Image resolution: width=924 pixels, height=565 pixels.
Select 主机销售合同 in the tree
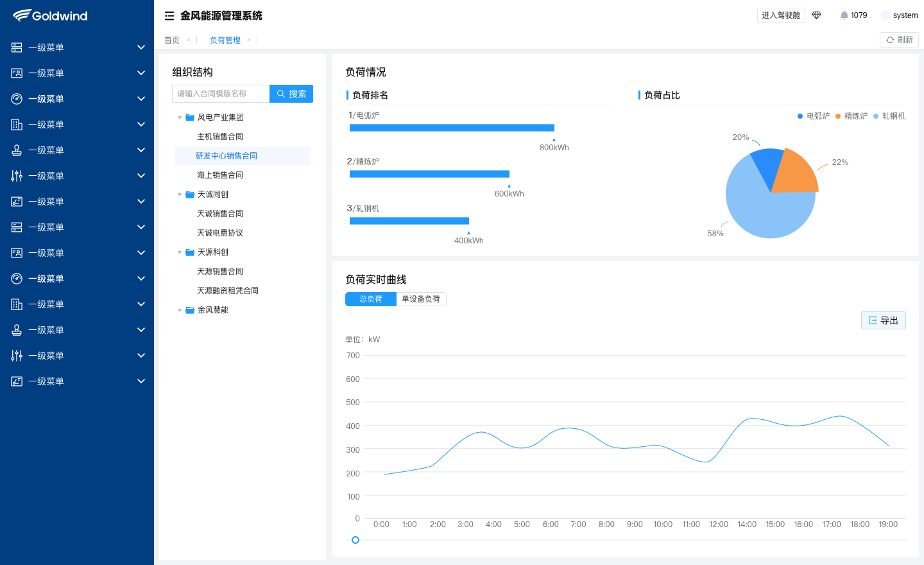point(220,137)
